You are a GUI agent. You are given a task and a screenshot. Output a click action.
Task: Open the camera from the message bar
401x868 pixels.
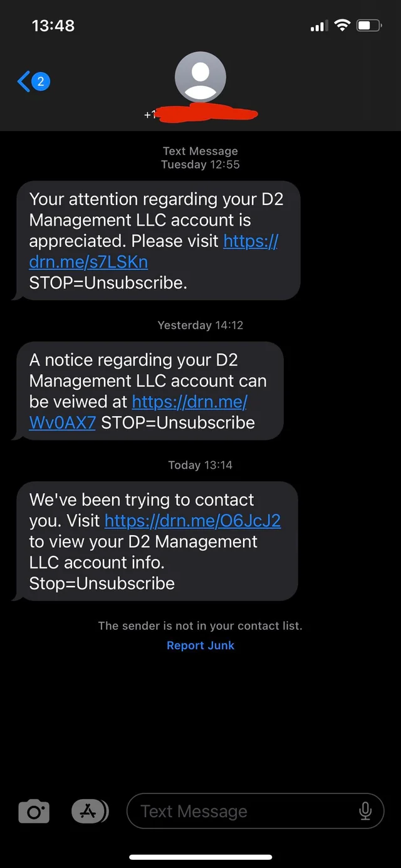click(x=33, y=811)
